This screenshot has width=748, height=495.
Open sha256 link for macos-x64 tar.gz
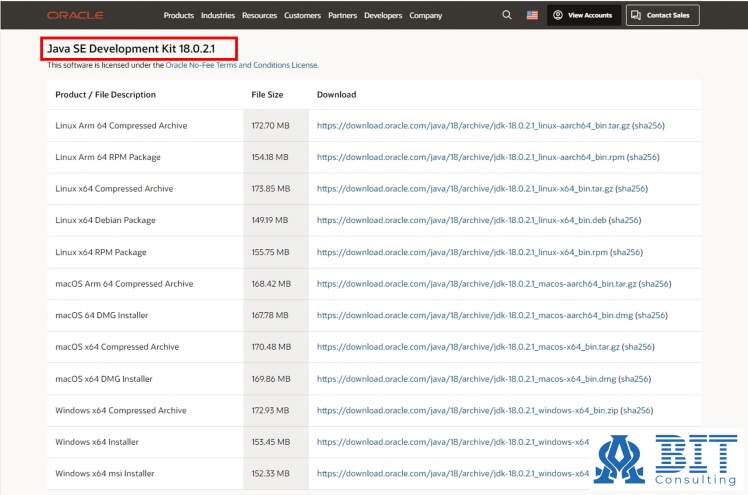tap(638, 347)
